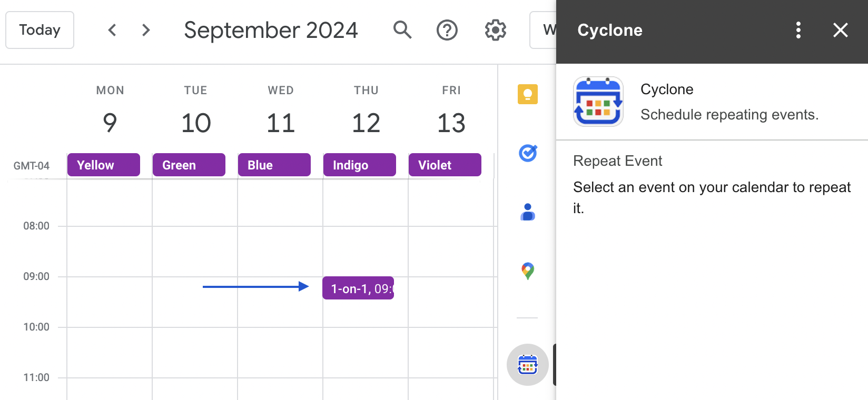The width and height of the screenshot is (868, 400).
Task: Go to the next week
Action: (x=146, y=30)
